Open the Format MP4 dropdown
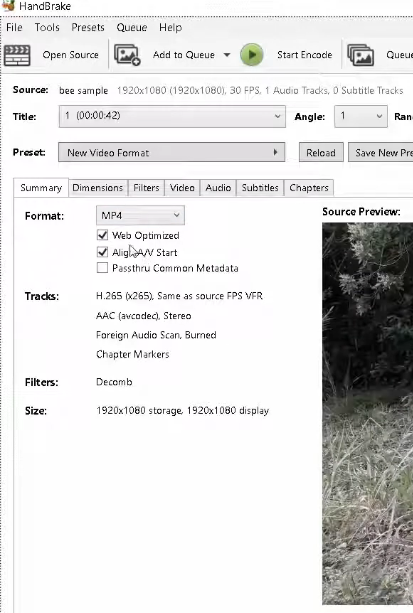This screenshot has width=413, height=613. tap(140, 215)
